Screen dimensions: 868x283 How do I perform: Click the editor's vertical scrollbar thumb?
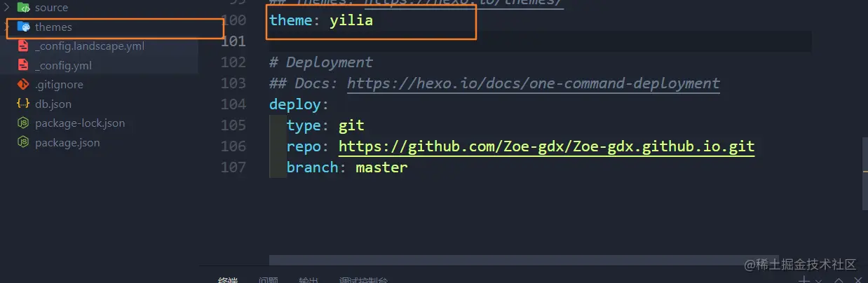pos(865,174)
